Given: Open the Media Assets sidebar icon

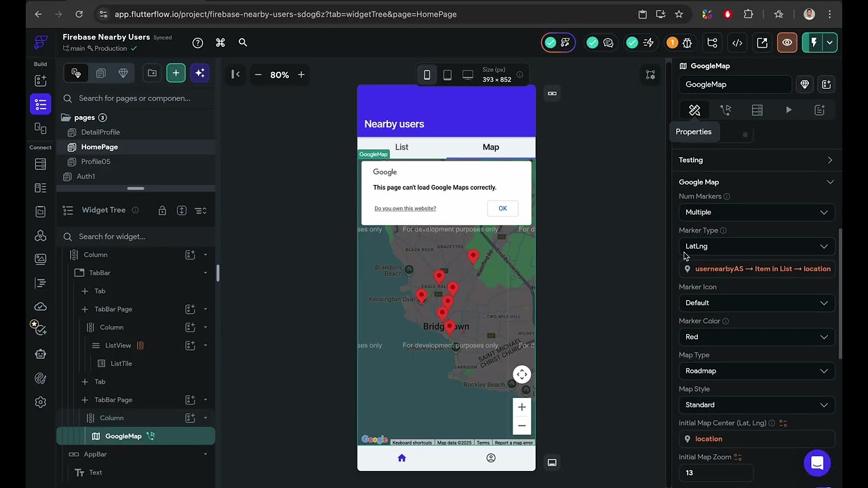Looking at the screenshot, I should [x=41, y=259].
